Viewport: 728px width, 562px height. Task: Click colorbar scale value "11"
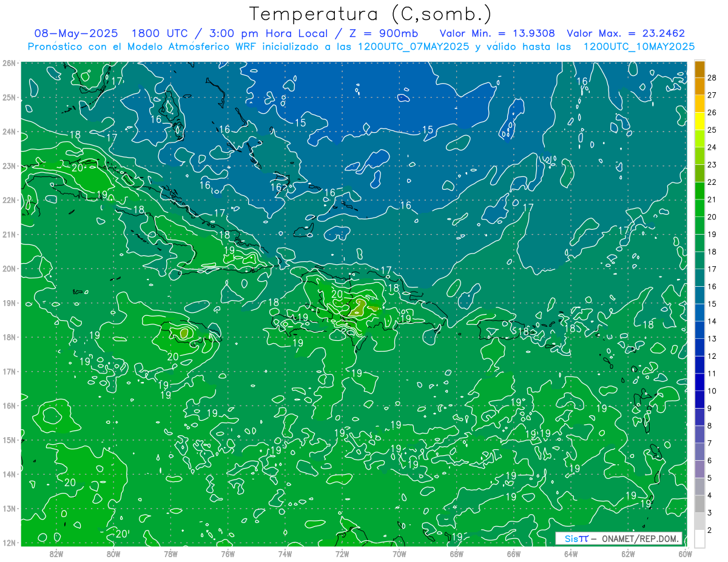pos(712,373)
